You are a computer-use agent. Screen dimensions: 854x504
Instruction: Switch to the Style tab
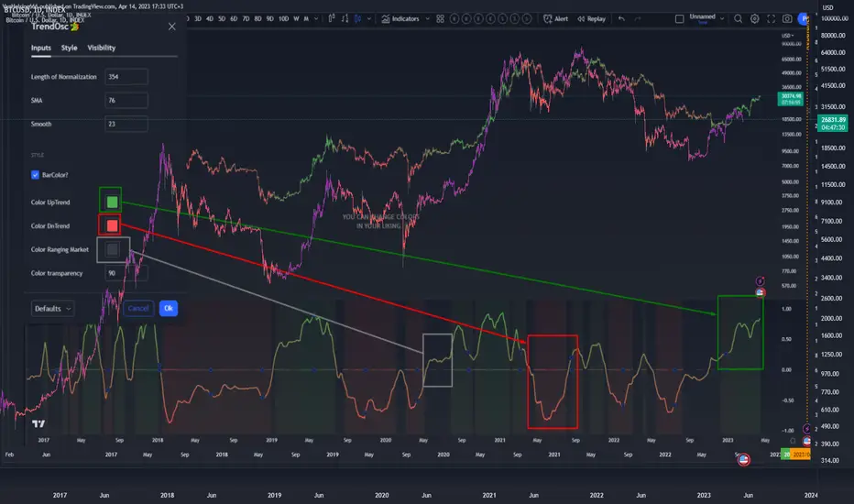click(69, 48)
